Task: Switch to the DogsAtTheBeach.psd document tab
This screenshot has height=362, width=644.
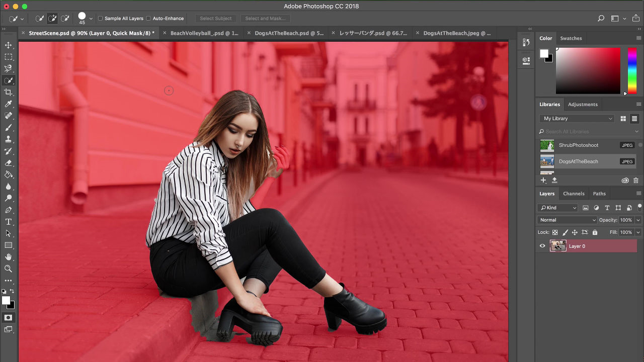Action: point(289,33)
